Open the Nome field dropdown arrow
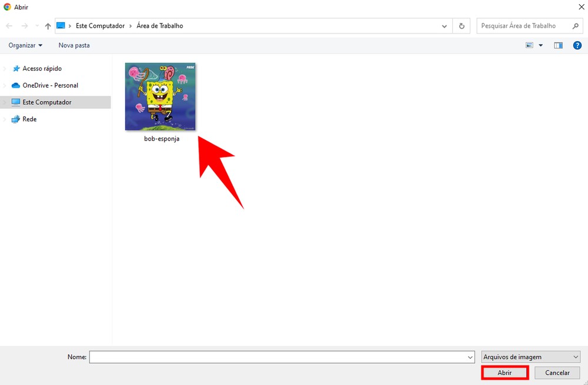Viewport: 588px width, 385px height. [x=470, y=357]
